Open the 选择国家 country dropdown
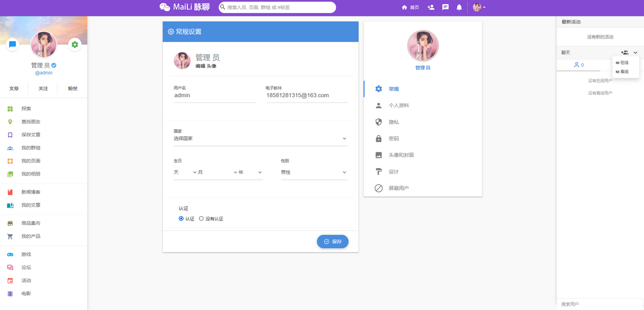644x310 pixels. tap(260, 138)
